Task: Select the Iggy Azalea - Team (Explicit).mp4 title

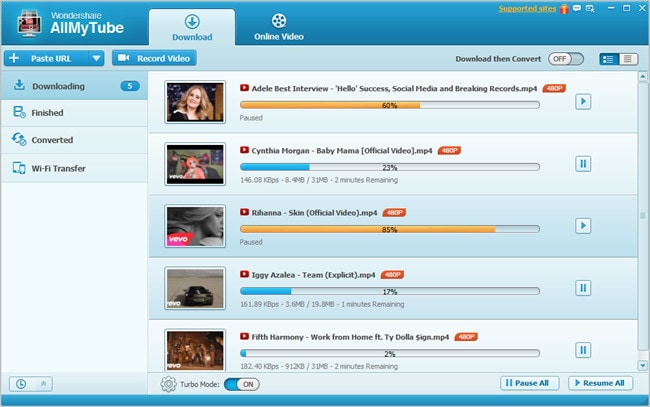Action: (313, 275)
